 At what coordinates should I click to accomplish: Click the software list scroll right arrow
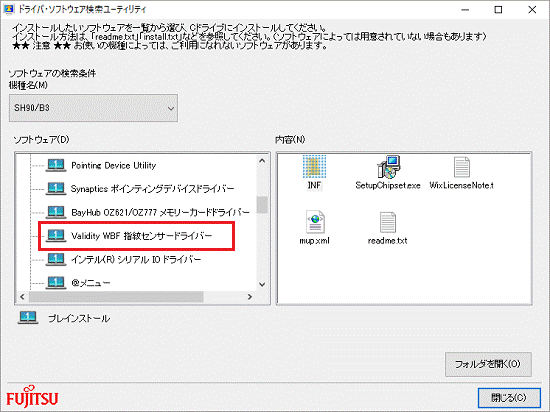250,297
